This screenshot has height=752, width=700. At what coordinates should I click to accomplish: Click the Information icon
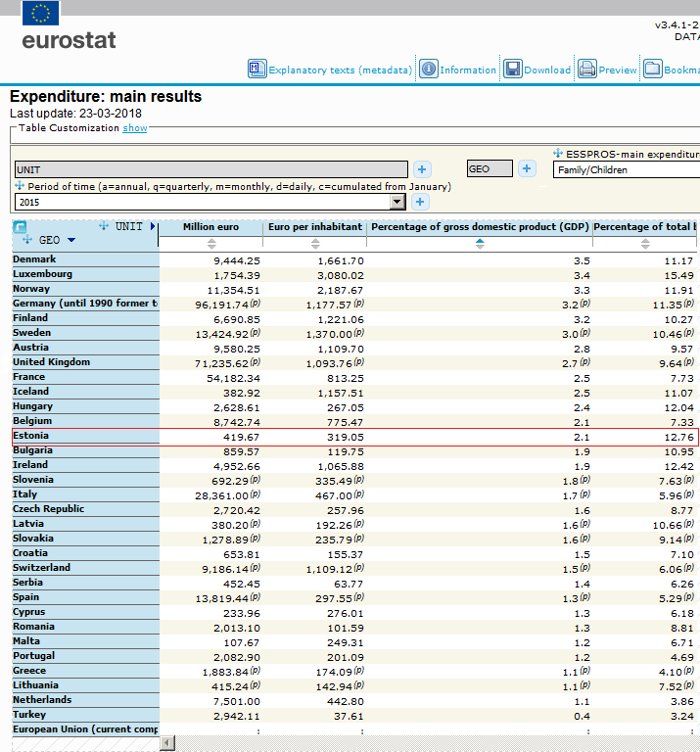point(429,69)
